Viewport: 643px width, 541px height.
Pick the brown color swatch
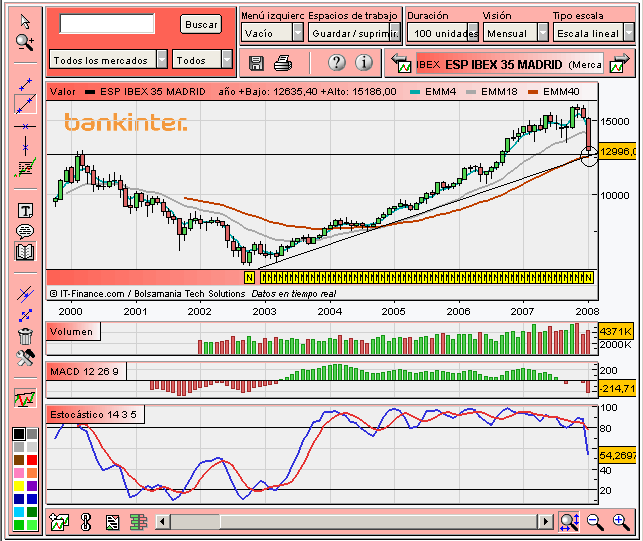pyautogui.click(x=19, y=460)
